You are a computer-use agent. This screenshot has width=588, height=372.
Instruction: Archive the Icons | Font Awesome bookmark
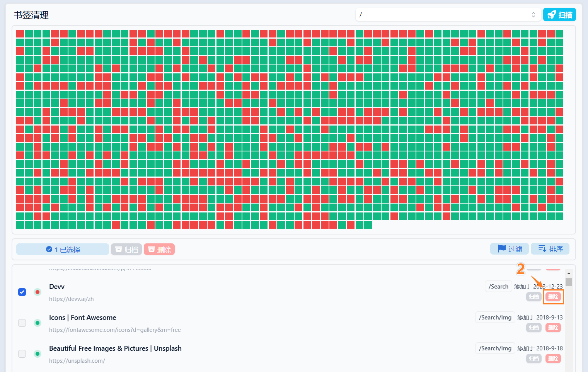534,328
